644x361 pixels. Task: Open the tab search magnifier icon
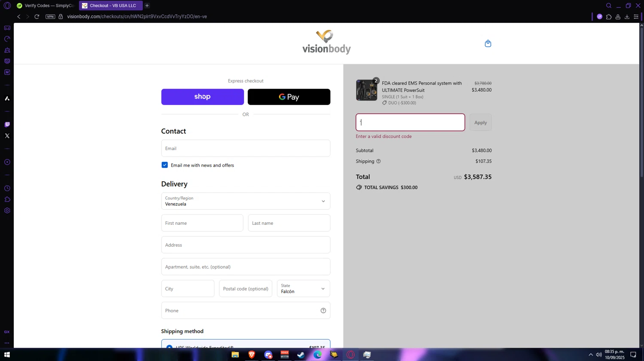click(x=609, y=6)
